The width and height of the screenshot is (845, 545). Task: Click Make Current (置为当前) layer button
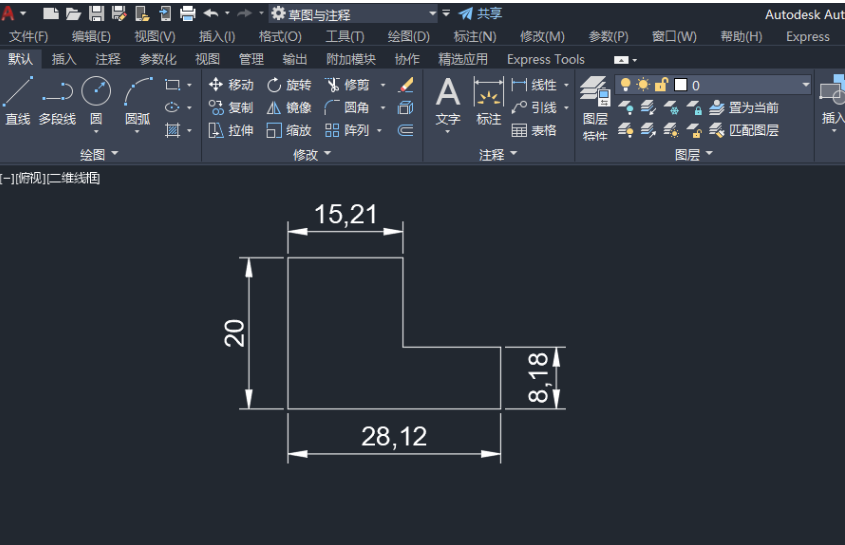tap(744, 107)
